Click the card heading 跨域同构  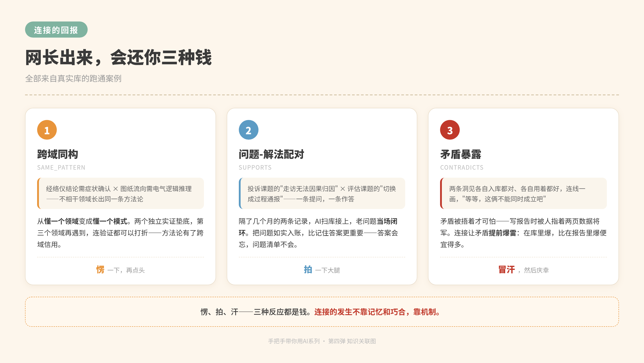[x=57, y=154]
